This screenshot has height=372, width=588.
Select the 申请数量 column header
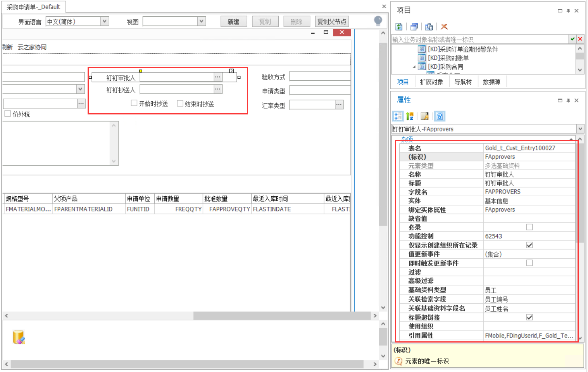(x=178, y=199)
